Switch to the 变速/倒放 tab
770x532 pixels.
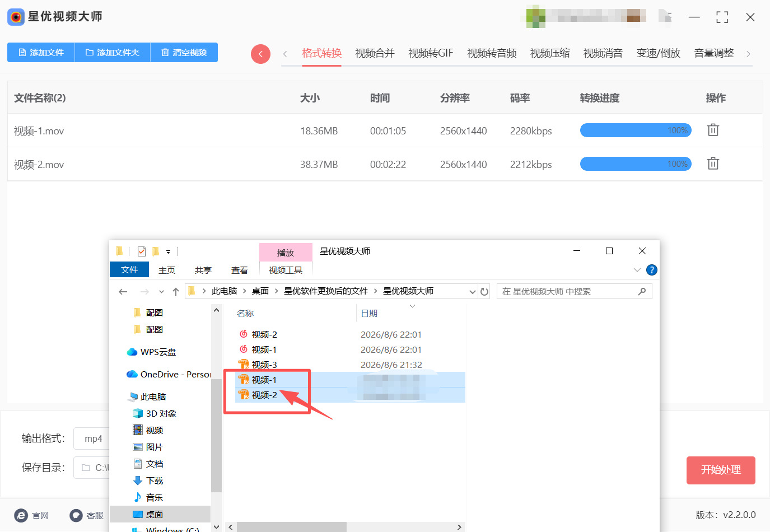click(659, 53)
